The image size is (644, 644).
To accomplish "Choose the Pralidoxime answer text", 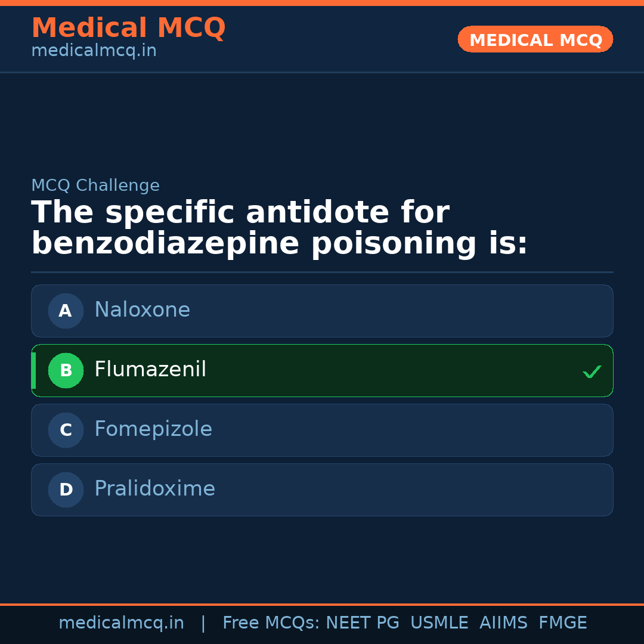I will click(154, 489).
